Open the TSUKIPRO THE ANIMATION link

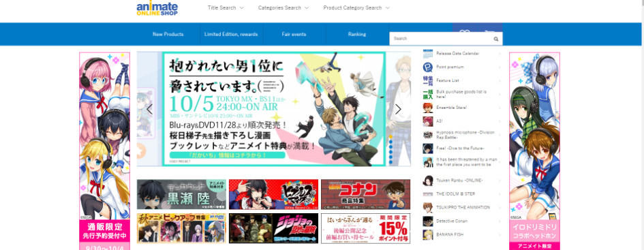(463, 208)
